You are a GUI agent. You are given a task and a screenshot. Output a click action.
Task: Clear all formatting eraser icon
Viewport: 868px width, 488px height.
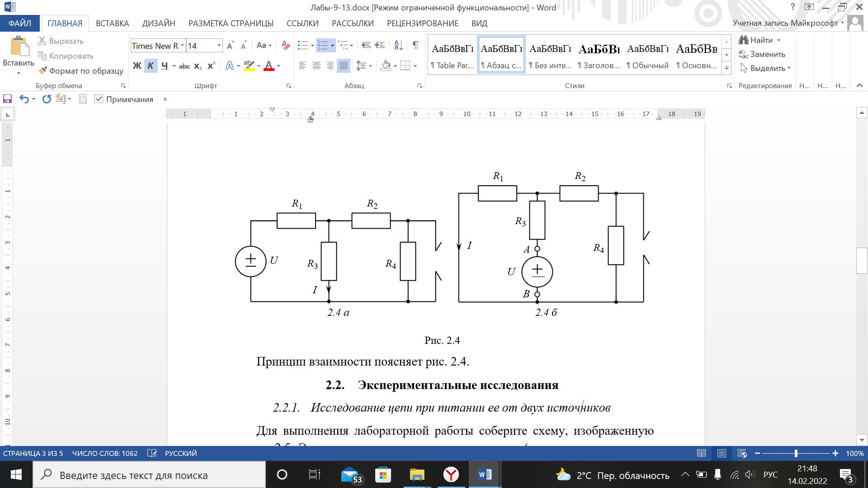coord(286,45)
